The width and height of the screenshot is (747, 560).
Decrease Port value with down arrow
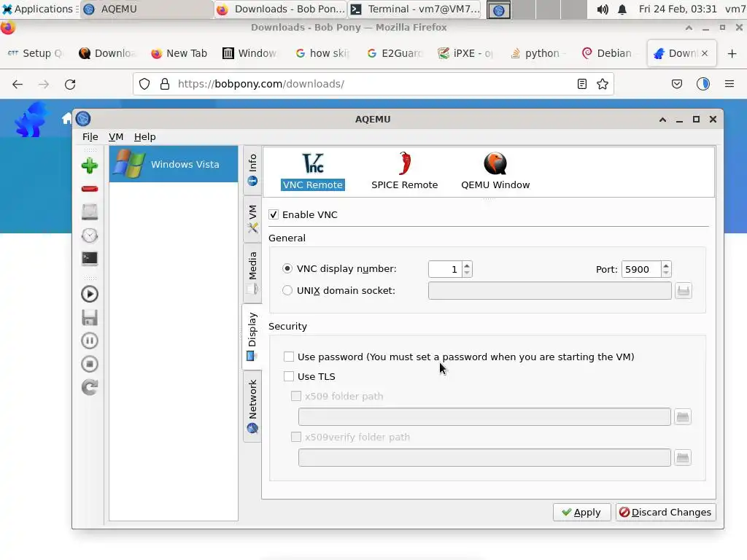point(666,273)
